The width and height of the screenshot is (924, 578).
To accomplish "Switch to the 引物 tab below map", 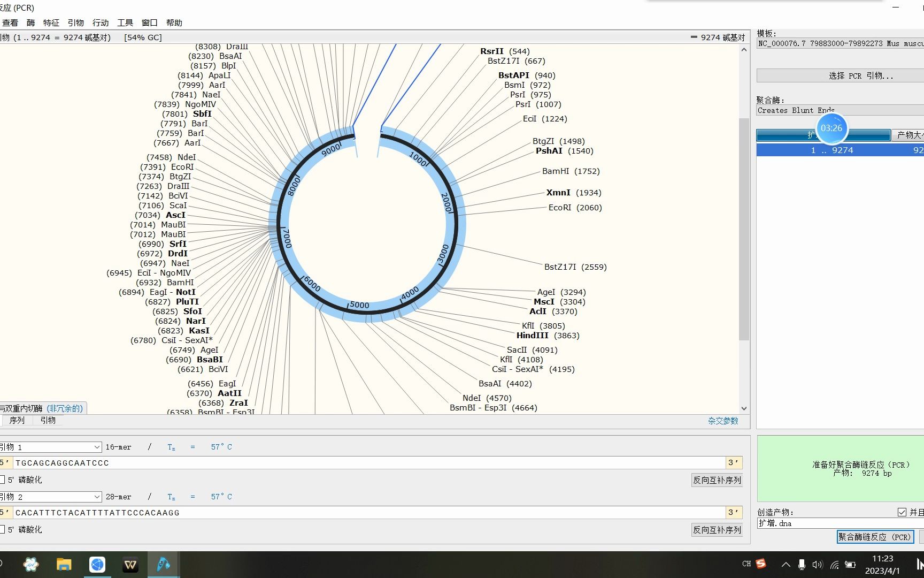I will point(48,421).
